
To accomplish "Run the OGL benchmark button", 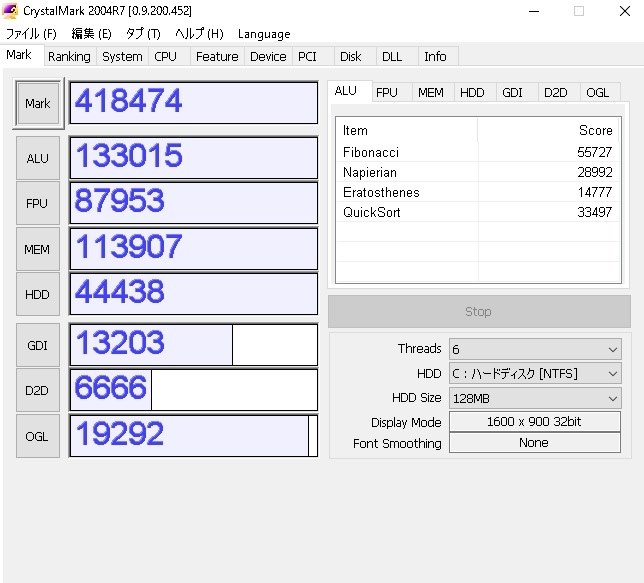I will 38,436.
